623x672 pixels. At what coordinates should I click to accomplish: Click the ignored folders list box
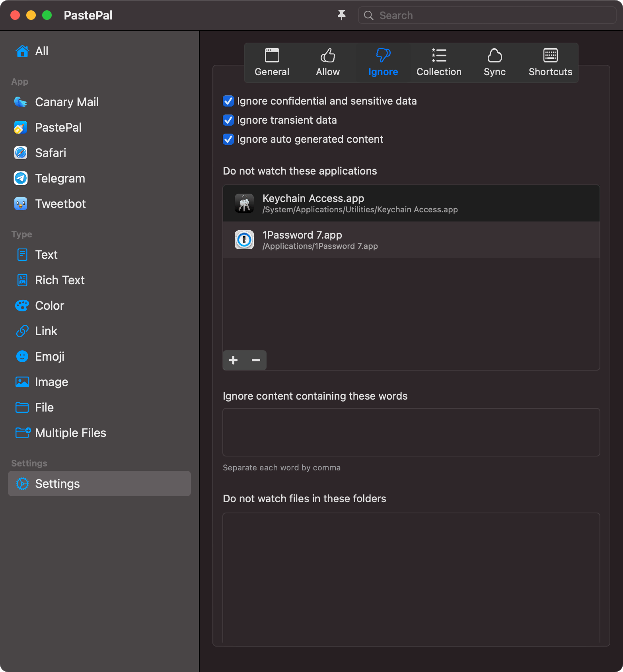tap(411, 578)
